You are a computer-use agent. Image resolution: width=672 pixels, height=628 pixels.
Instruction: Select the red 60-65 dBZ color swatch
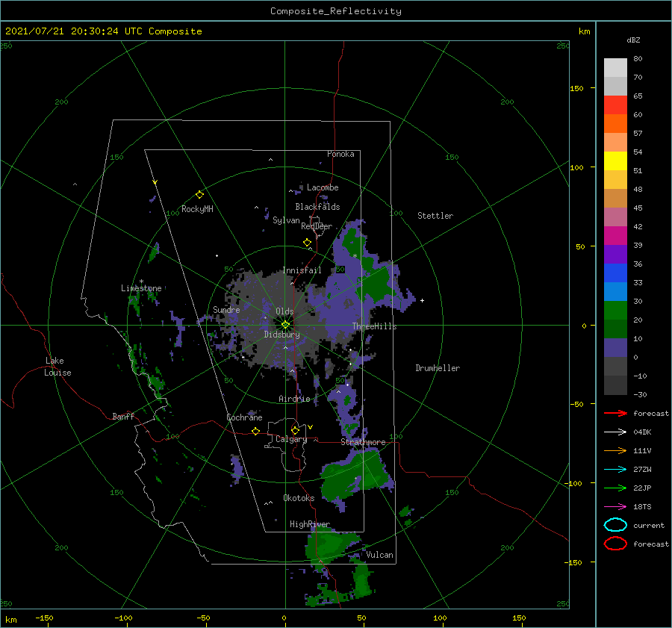click(615, 105)
